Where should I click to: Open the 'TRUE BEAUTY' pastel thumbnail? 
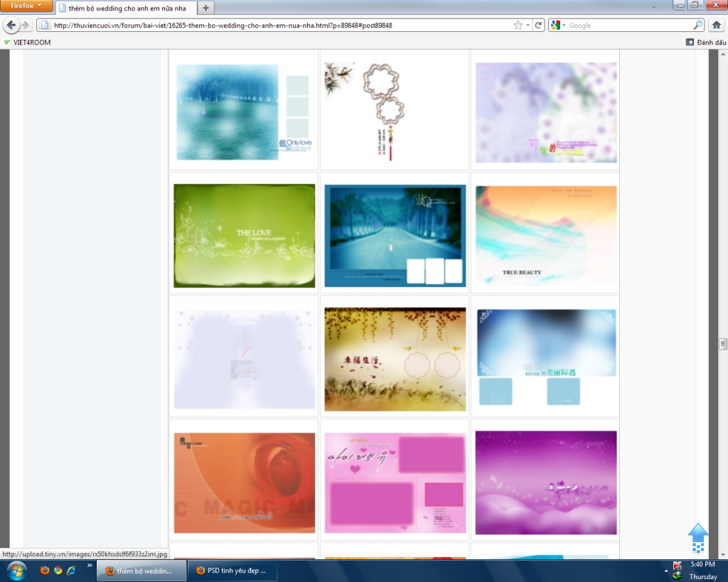[546, 235]
